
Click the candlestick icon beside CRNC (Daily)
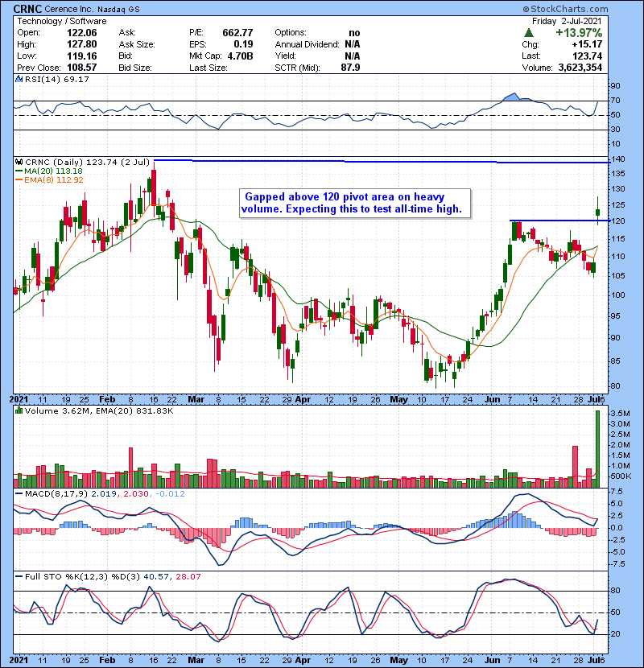[19, 163]
